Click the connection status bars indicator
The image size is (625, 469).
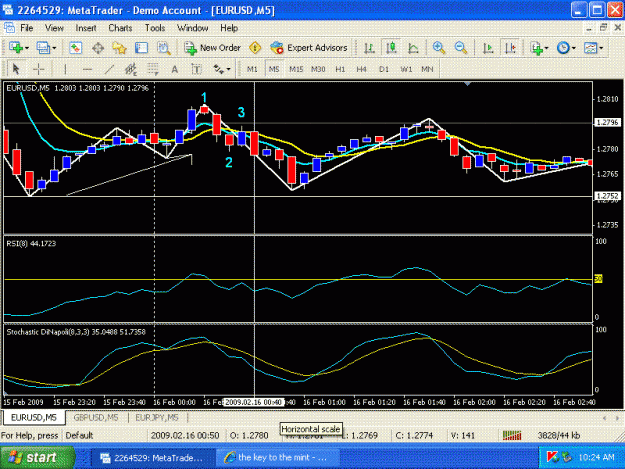(512, 436)
